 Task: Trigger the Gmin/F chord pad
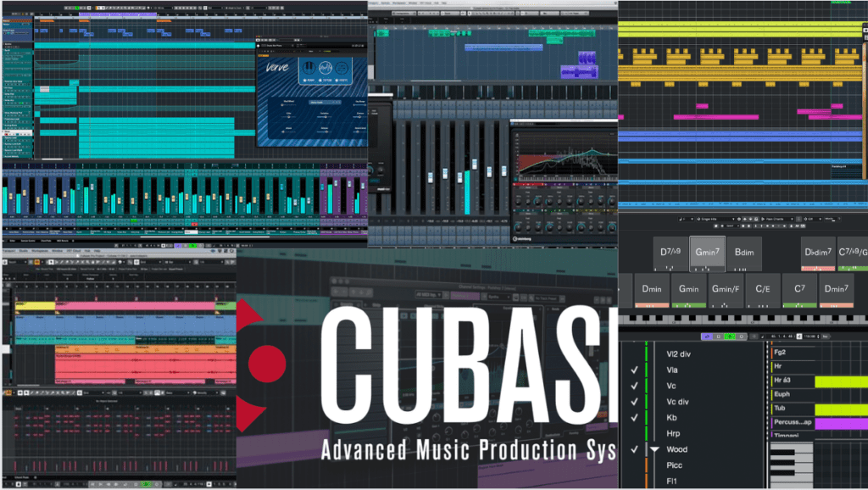click(x=726, y=291)
